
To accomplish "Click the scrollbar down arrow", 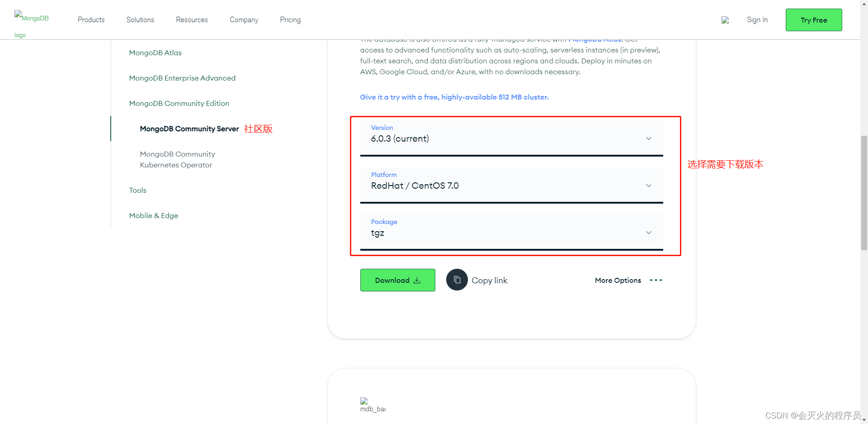I will click(864, 420).
